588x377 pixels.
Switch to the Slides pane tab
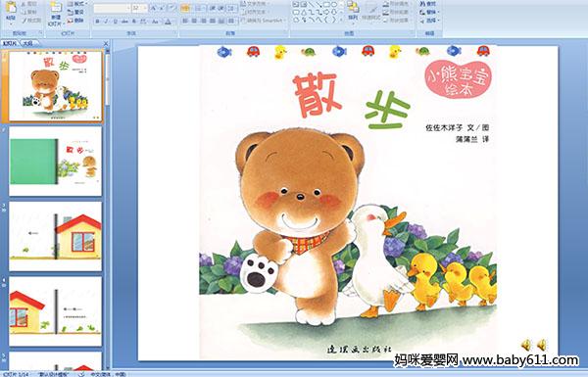point(10,43)
